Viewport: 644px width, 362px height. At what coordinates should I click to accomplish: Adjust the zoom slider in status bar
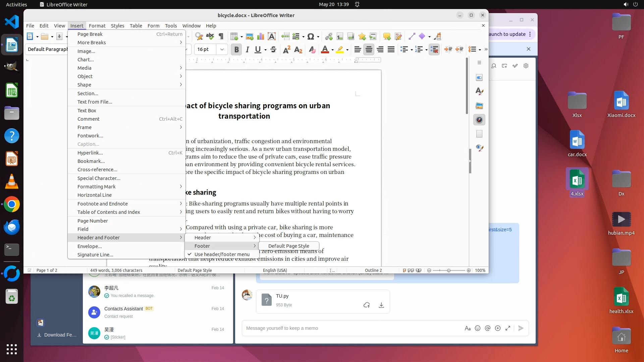point(448,270)
